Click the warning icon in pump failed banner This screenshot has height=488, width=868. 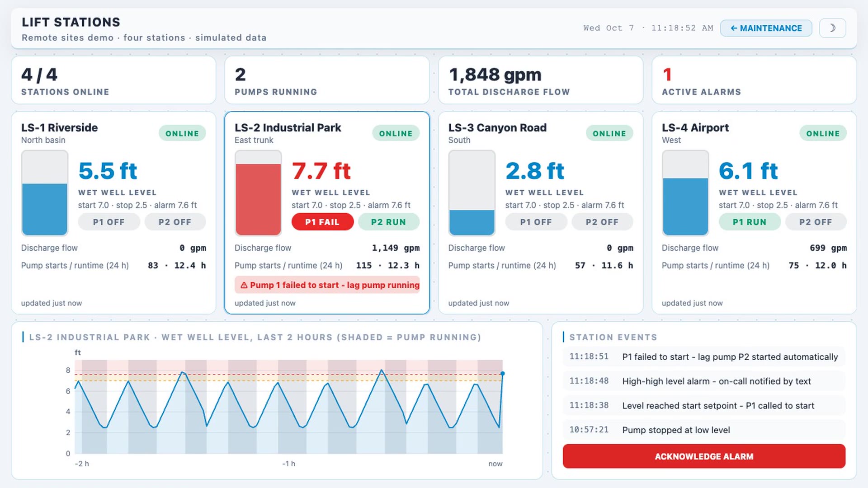[244, 285]
